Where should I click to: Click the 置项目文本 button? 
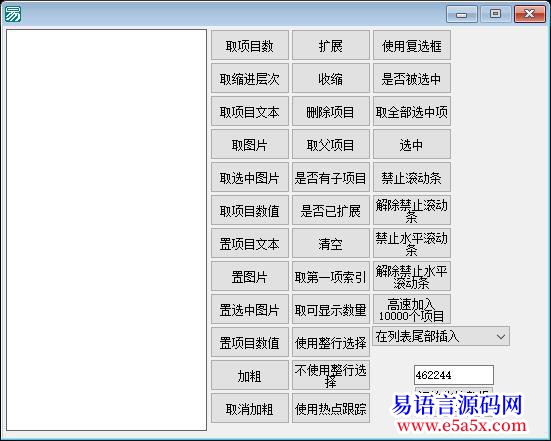click(x=249, y=244)
